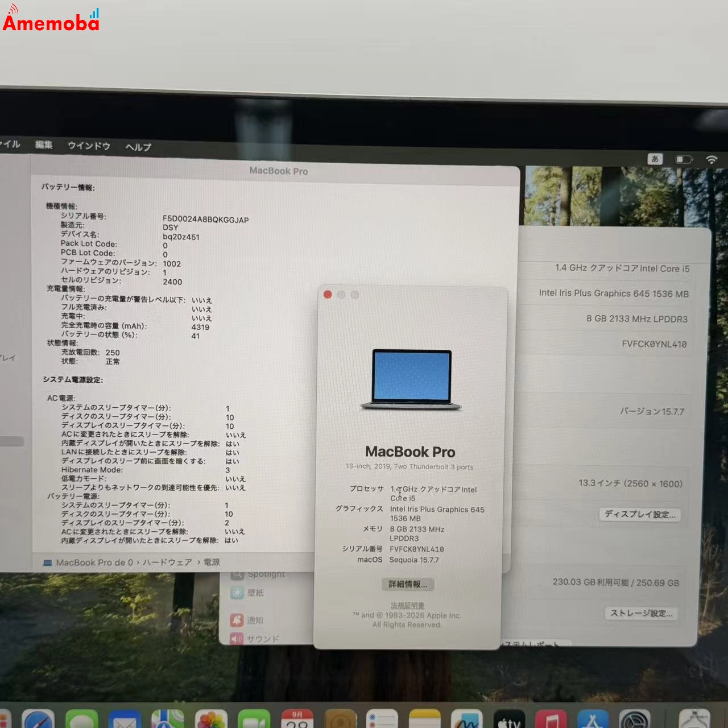This screenshot has height=728, width=728.
Task: Click the battery status icon in menu bar
Action: coord(684,160)
